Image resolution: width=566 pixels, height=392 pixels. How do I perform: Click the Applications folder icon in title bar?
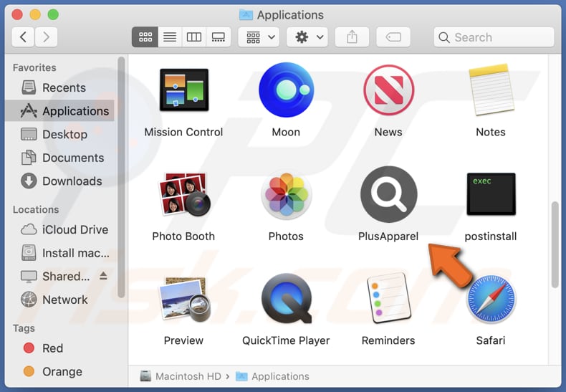[x=246, y=15]
